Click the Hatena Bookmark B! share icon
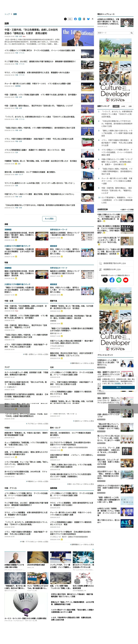 pos(80,19)
